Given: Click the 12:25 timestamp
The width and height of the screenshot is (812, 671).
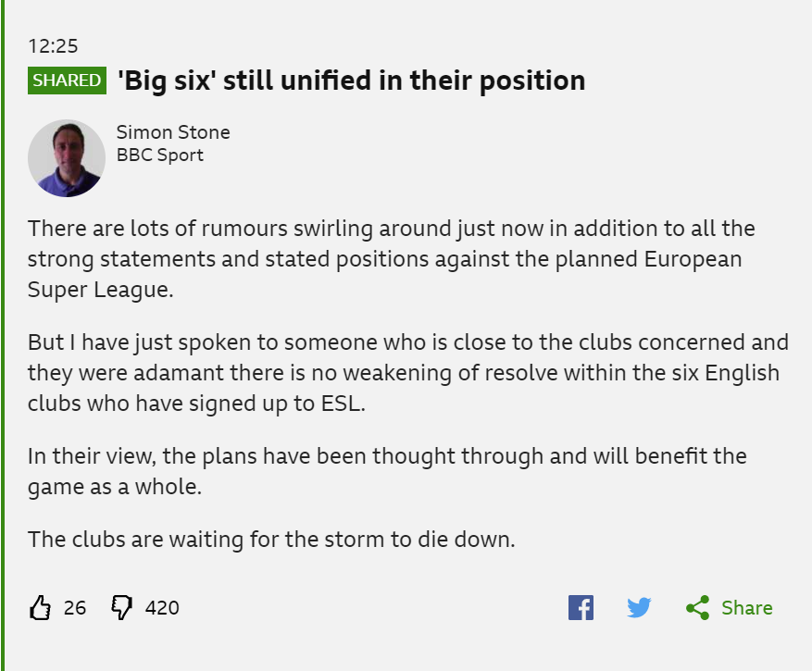Looking at the screenshot, I should [53, 46].
